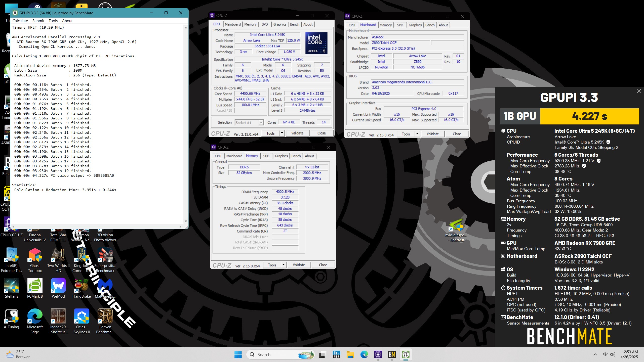Close the BenchMate GPUPI result overlay
Image resolution: width=644 pixels, height=362 pixels.
[639, 92]
